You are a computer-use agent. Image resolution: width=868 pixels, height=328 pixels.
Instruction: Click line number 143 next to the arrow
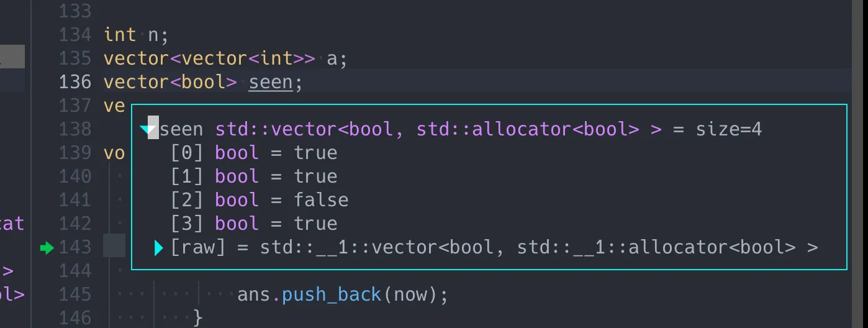(75, 247)
